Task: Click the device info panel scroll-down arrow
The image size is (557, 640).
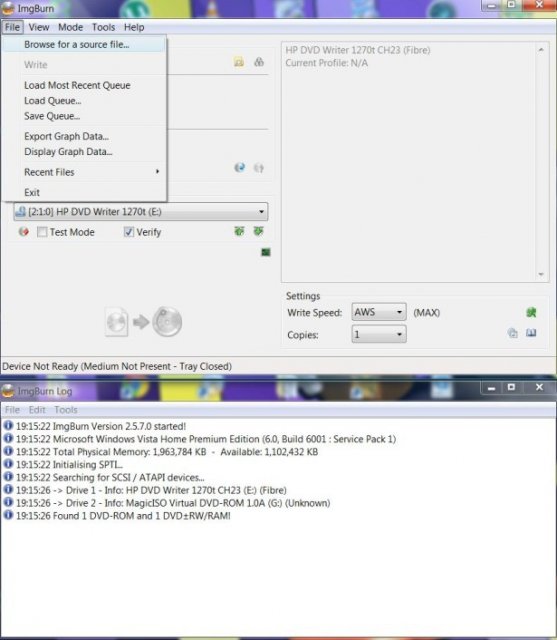Action: click(541, 274)
